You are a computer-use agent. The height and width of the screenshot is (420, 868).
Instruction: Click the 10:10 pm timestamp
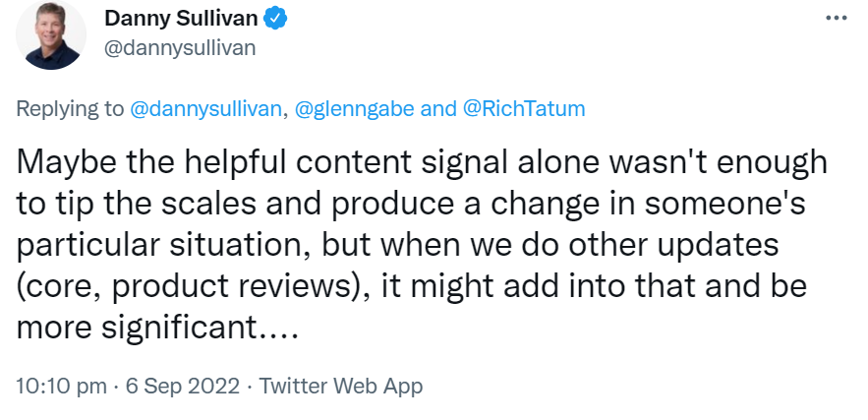tap(61, 386)
